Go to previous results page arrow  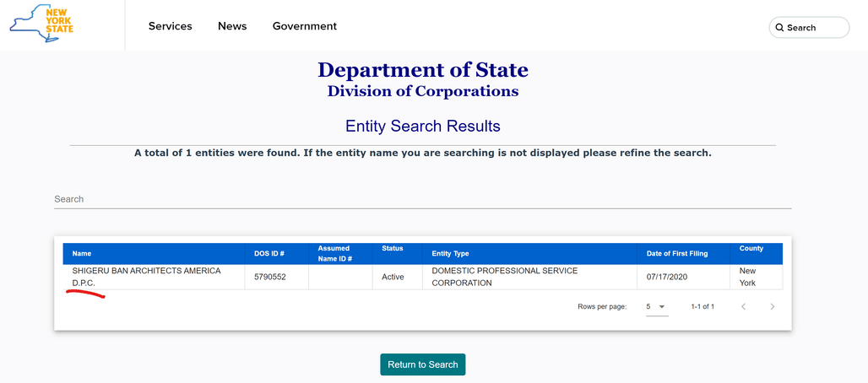pyautogui.click(x=744, y=306)
